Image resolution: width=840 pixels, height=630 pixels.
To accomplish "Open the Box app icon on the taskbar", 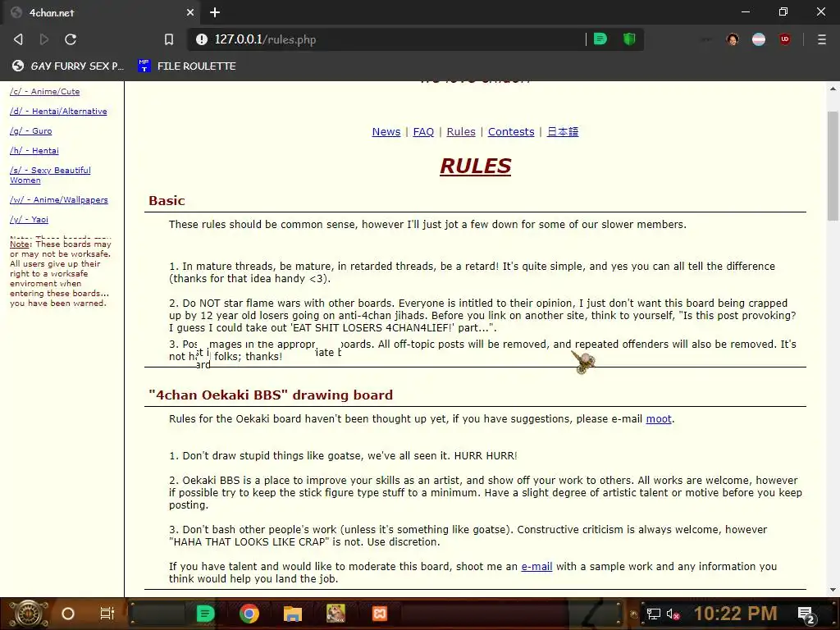I will 336,614.
